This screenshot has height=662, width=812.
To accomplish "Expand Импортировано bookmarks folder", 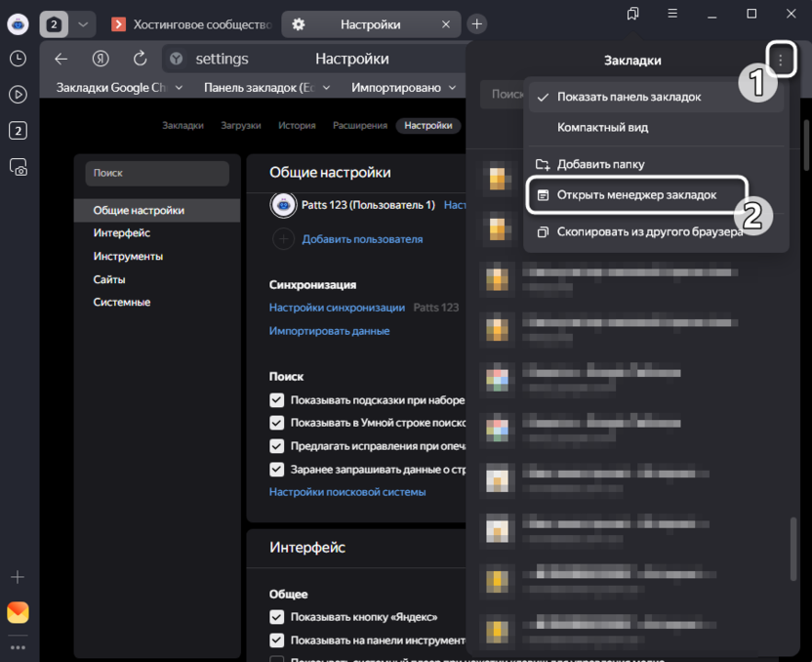I will click(x=403, y=88).
